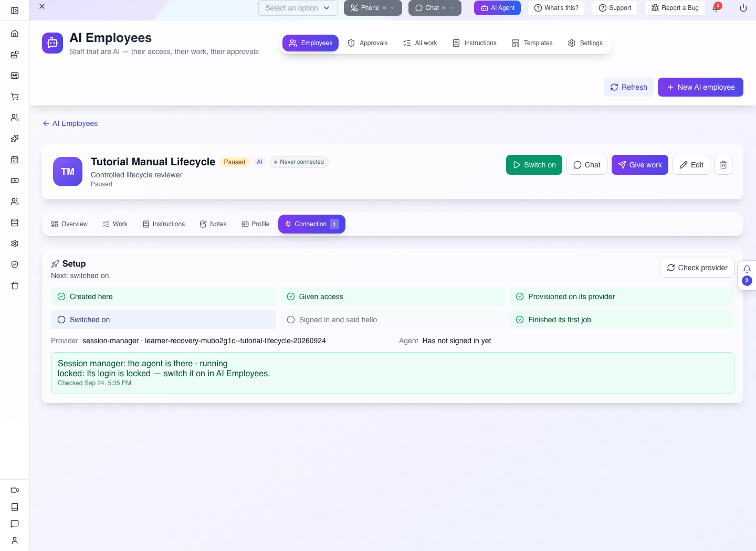
Task: Open the sidebar trash bin icon
Action: point(15,285)
